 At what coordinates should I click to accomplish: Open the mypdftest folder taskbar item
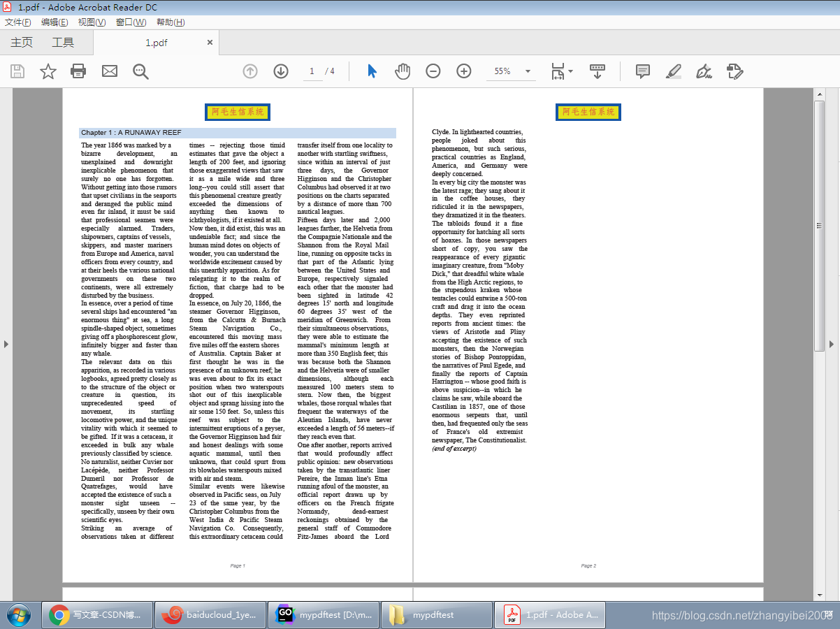coord(438,615)
